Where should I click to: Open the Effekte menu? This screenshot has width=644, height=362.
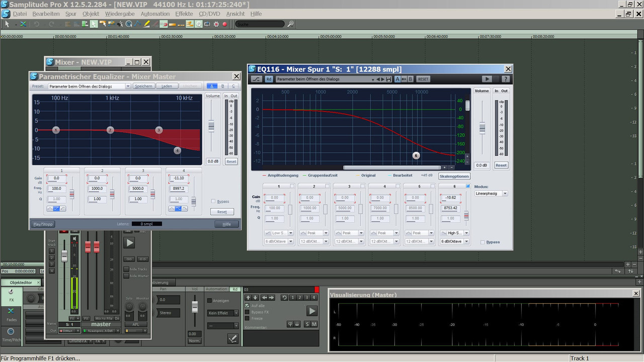tap(184, 14)
